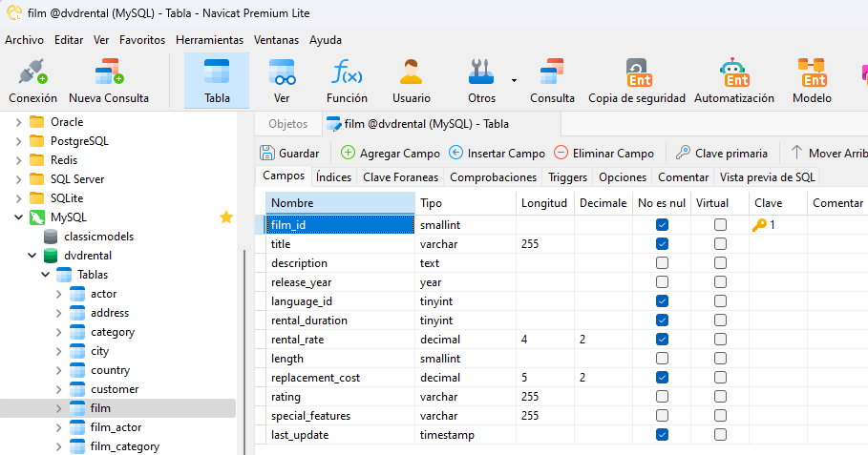Collapse the MySQL connection node
This screenshot has height=455, width=868.
tap(18, 217)
